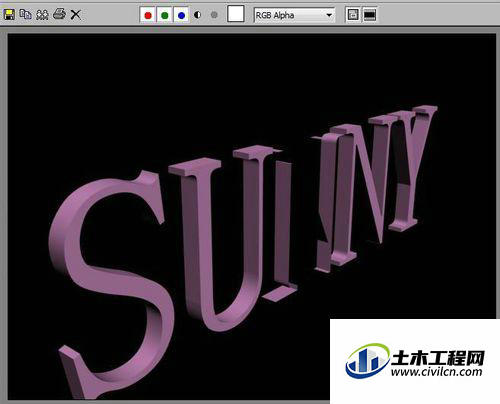500x404 pixels.
Task: Copy the rendered image to clipboard
Action: tap(26, 15)
